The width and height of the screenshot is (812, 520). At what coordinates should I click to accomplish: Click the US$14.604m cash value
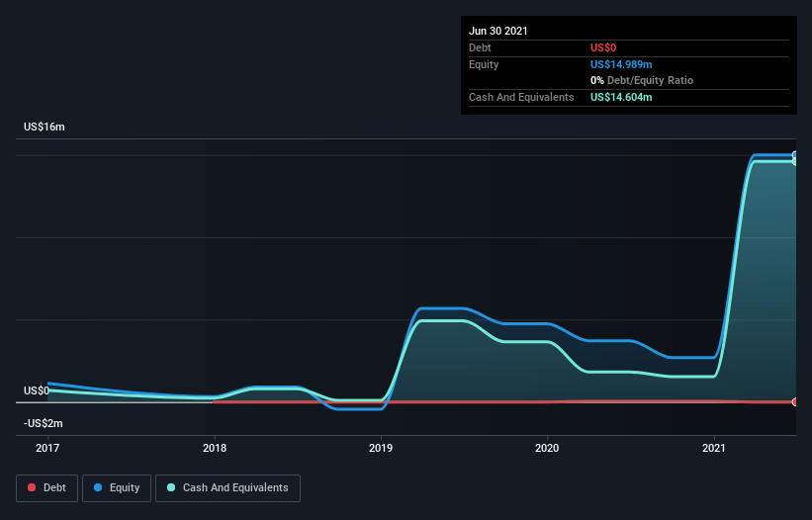coord(621,97)
